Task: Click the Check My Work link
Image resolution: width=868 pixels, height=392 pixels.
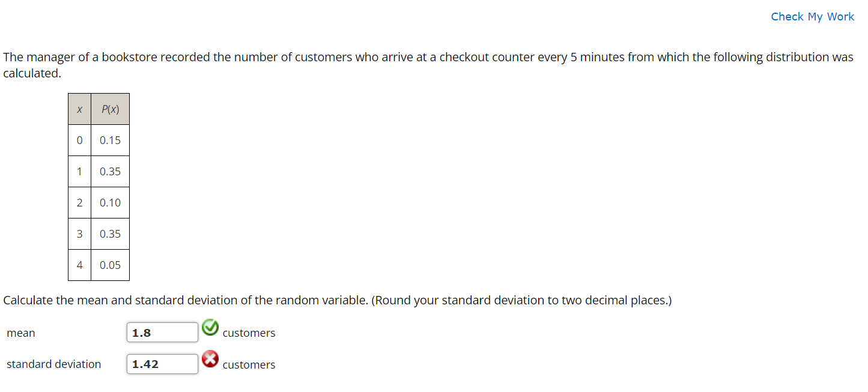Action: [x=812, y=17]
